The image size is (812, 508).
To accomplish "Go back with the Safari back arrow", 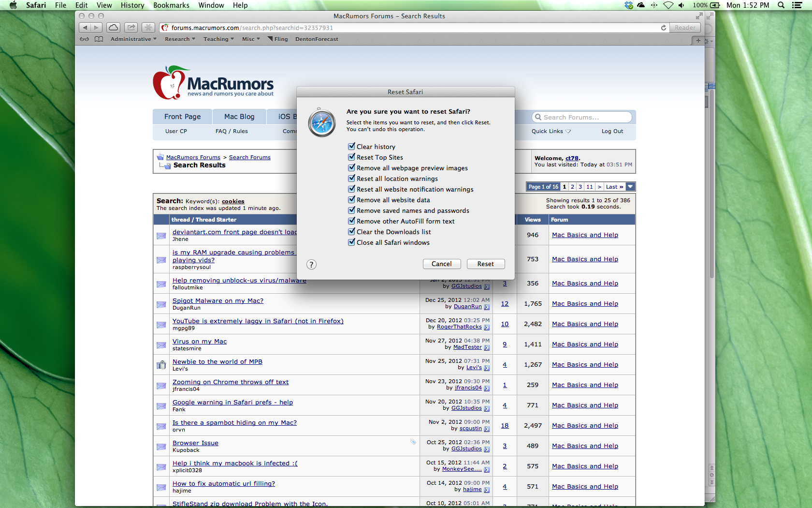I will (85, 28).
